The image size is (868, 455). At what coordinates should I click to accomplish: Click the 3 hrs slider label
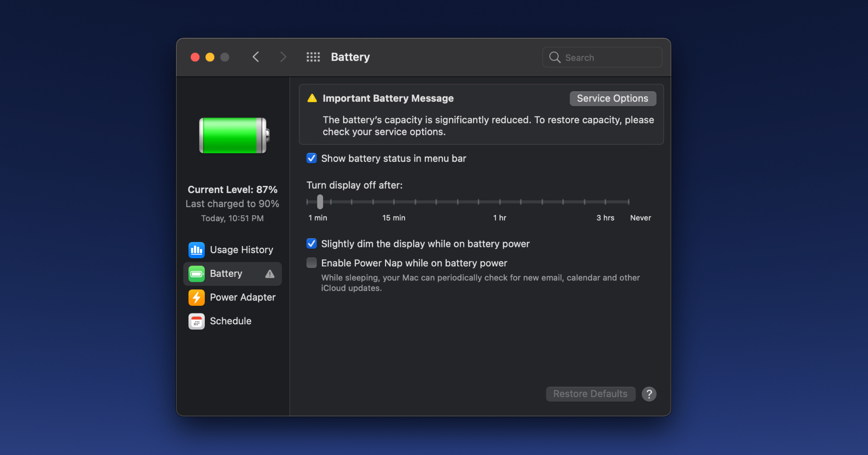(605, 218)
